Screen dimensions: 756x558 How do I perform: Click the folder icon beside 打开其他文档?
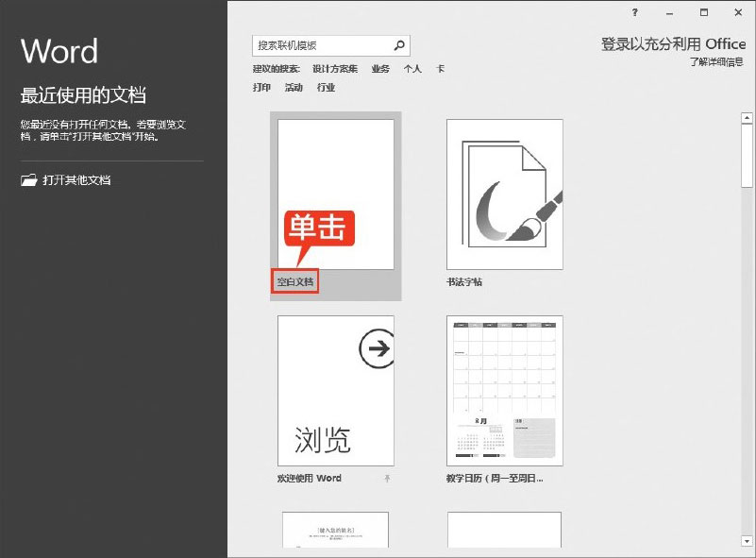(29, 179)
